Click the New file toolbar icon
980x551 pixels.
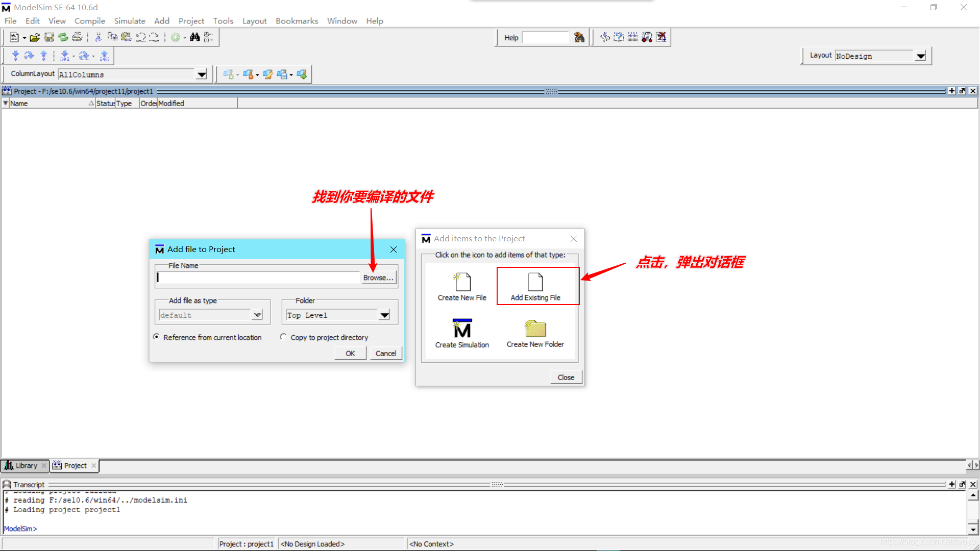(14, 37)
